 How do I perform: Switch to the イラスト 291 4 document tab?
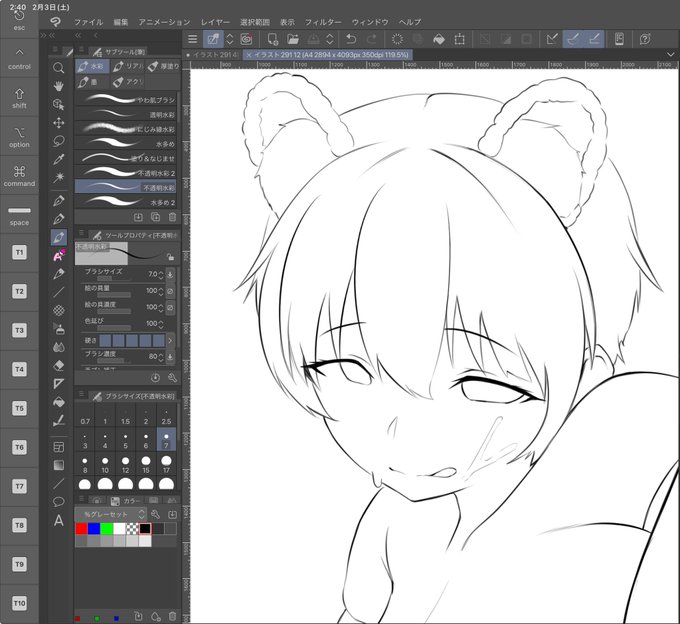[x=212, y=55]
